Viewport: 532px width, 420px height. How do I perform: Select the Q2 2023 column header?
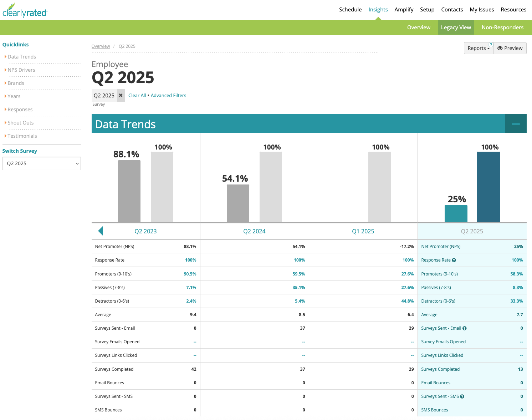145,231
